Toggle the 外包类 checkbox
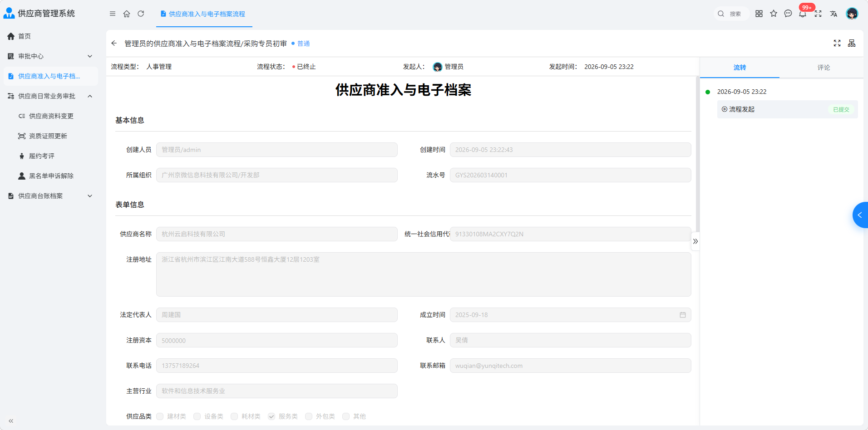 (309, 416)
